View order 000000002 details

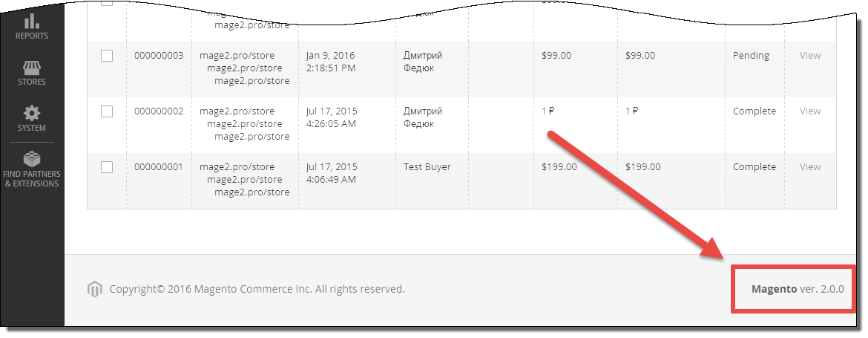pyautogui.click(x=810, y=111)
